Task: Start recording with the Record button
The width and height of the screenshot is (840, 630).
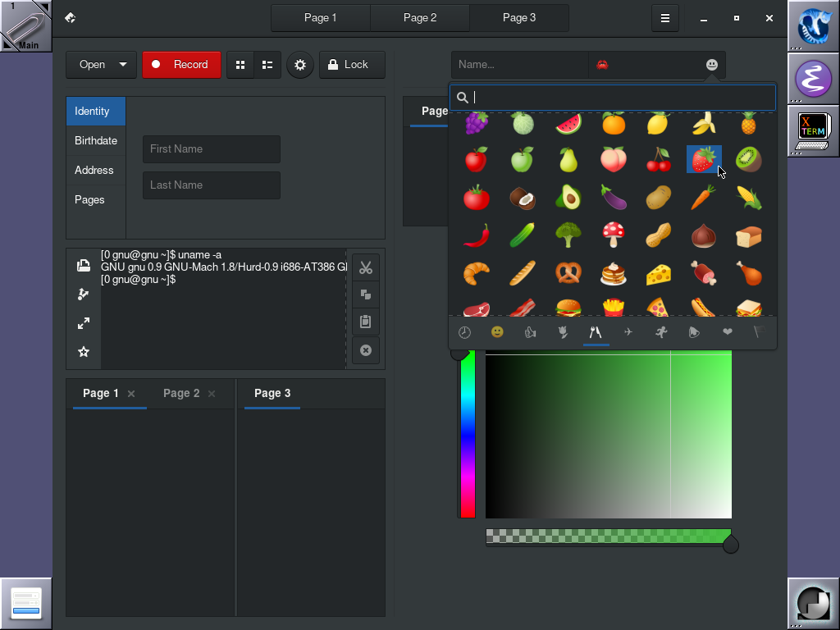Action: [x=181, y=65]
